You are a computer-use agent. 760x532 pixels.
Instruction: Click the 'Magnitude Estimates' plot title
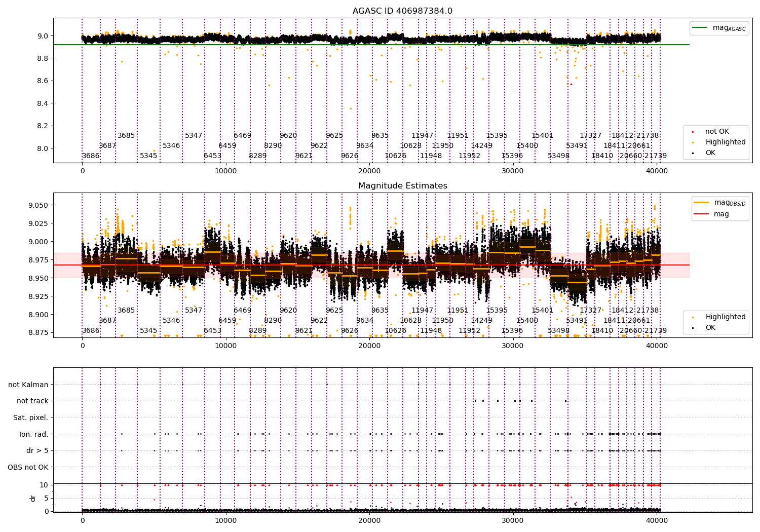[x=402, y=186]
